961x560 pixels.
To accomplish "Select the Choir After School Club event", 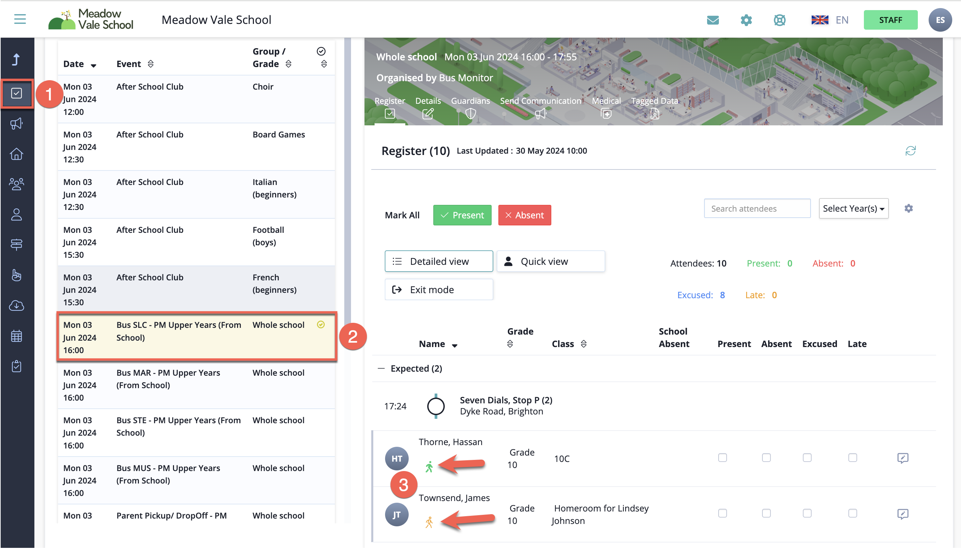I will [196, 99].
